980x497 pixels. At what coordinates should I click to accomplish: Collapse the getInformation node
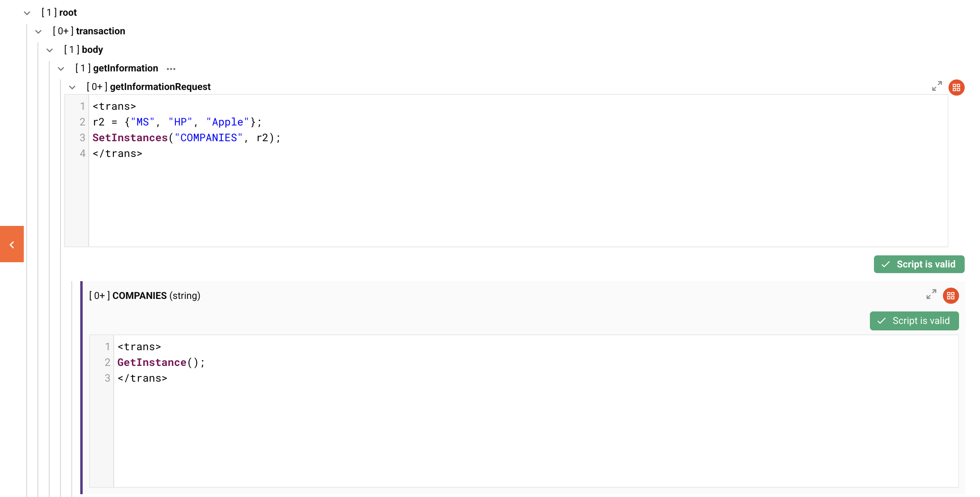pos(61,69)
